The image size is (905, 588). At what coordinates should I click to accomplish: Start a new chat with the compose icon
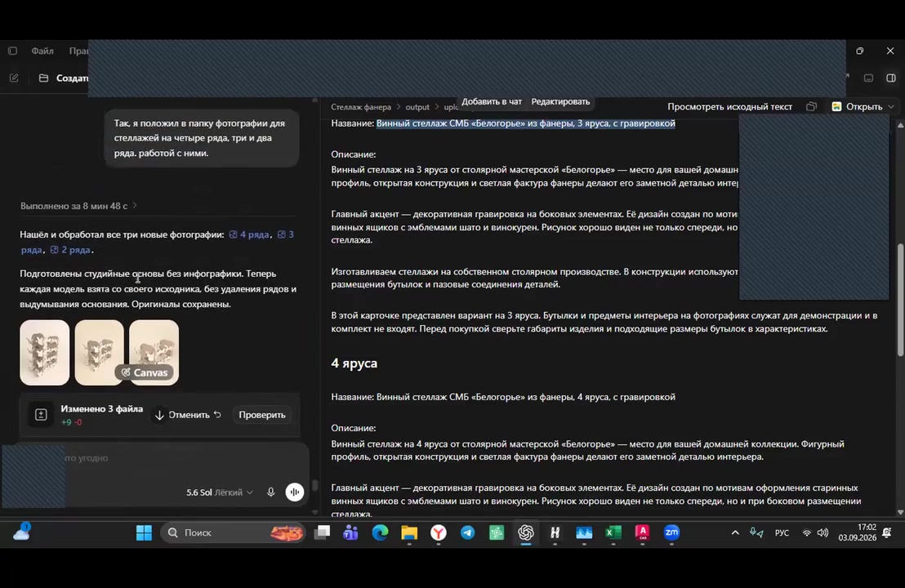14,78
